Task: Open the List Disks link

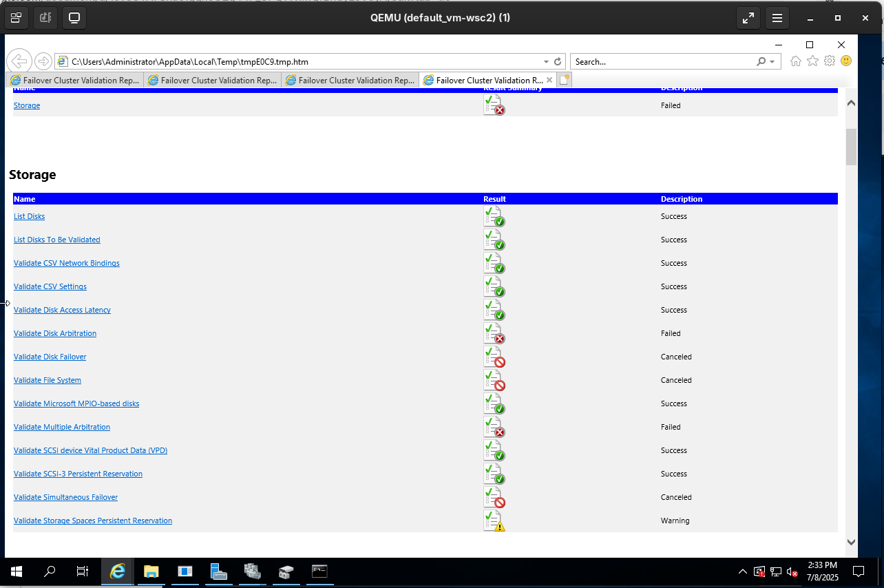Action: coord(29,216)
